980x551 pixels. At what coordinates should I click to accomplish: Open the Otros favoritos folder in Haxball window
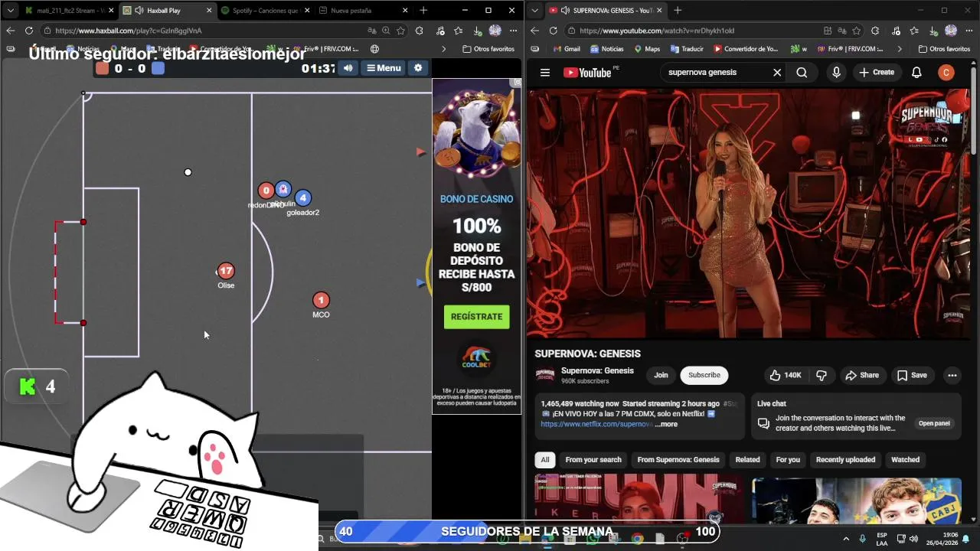(488, 49)
